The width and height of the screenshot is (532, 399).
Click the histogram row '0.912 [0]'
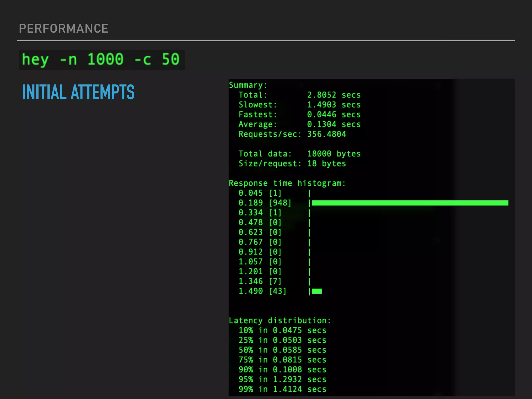coord(275,252)
